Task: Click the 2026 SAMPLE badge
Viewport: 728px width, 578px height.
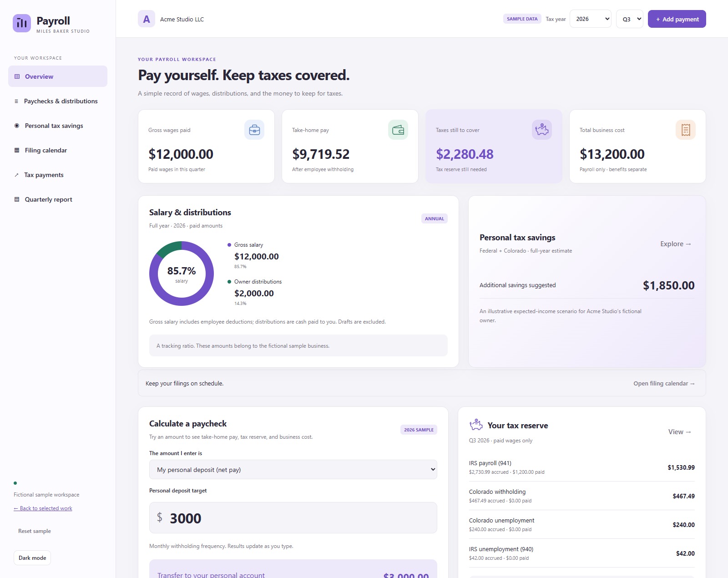Action: (x=419, y=430)
